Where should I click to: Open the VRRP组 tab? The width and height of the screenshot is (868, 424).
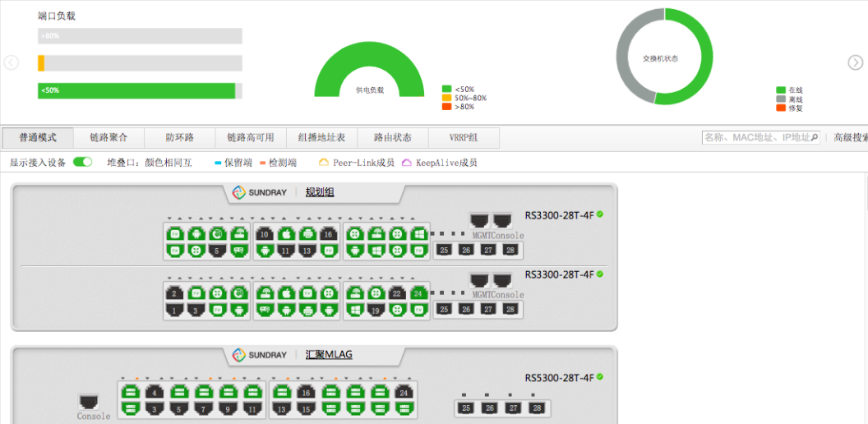click(x=463, y=138)
